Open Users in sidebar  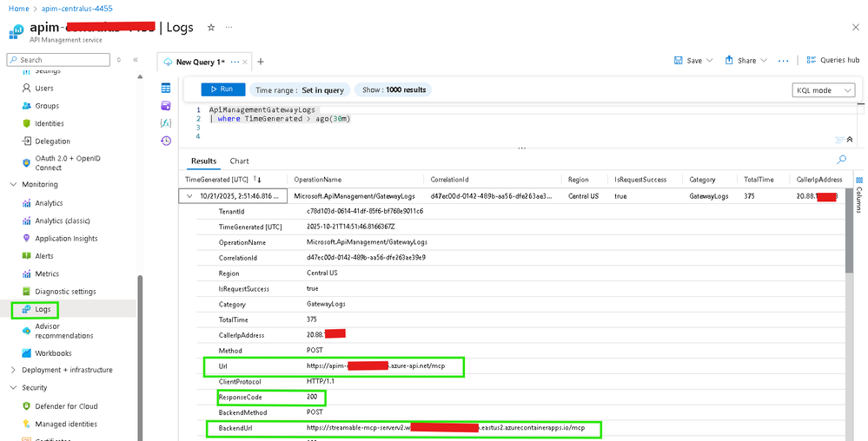click(x=44, y=88)
